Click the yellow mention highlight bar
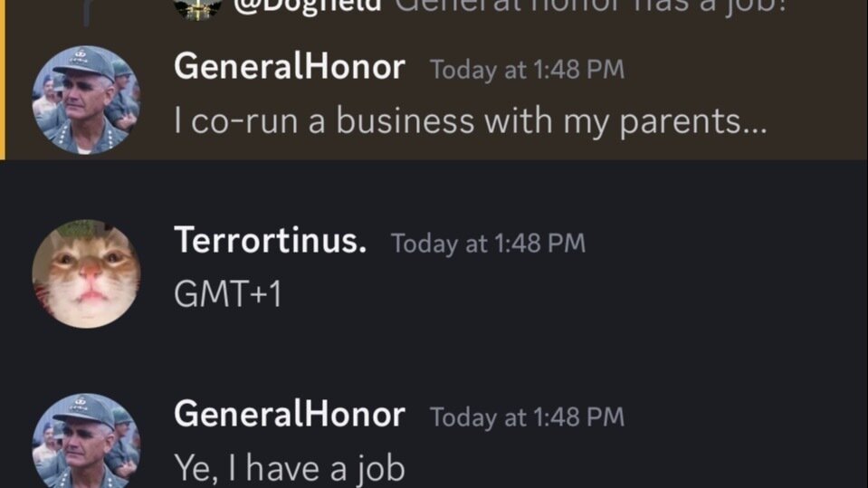Screen dimensions: 868x488 point(3,80)
